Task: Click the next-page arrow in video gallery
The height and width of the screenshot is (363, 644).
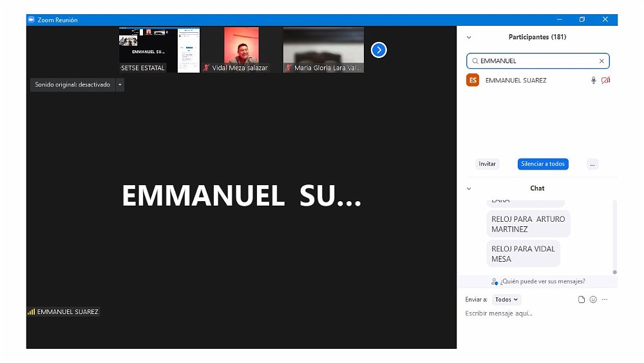Action: click(379, 50)
